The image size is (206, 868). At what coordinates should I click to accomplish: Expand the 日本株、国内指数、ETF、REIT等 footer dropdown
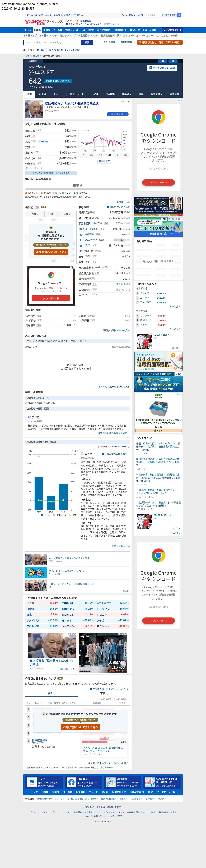click(83, 799)
